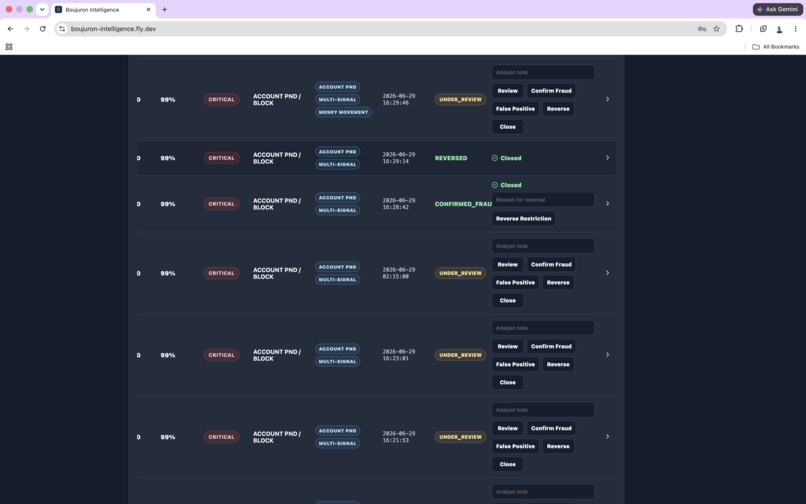This screenshot has width=806, height=504.
Task: Click Review for the 16:29:46 alert
Action: (x=507, y=91)
